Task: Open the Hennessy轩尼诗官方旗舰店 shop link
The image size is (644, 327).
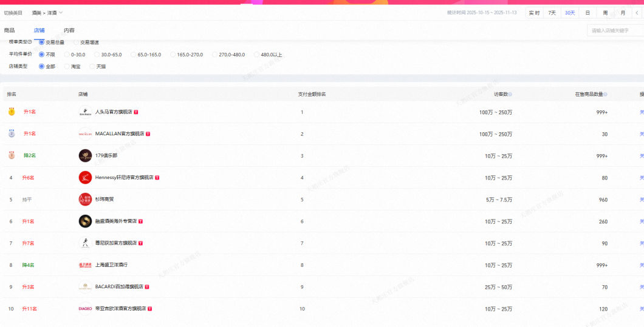Action: (x=124, y=178)
